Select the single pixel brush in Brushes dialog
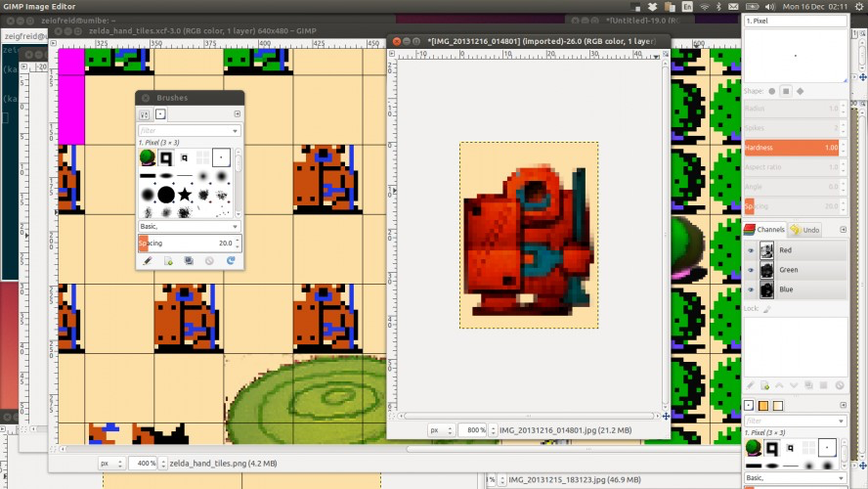Viewport: 868px width, 489px height. tap(221, 157)
